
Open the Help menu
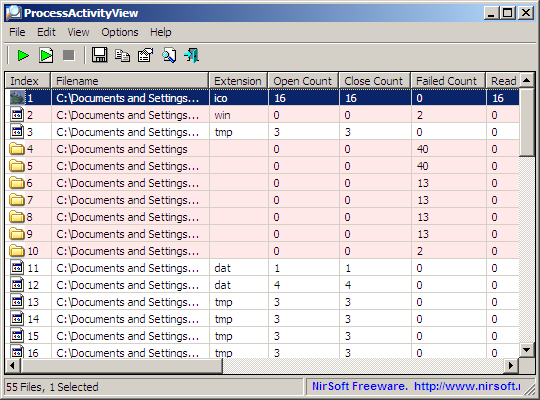point(160,32)
